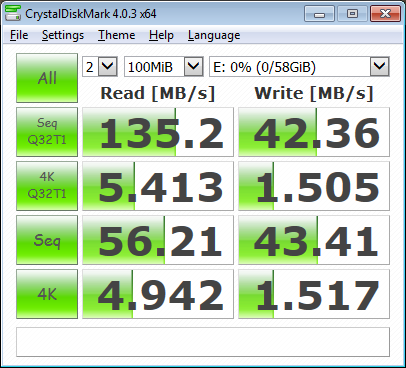Open the Theme menu
Viewport: 406px width, 368px height.
point(116,35)
